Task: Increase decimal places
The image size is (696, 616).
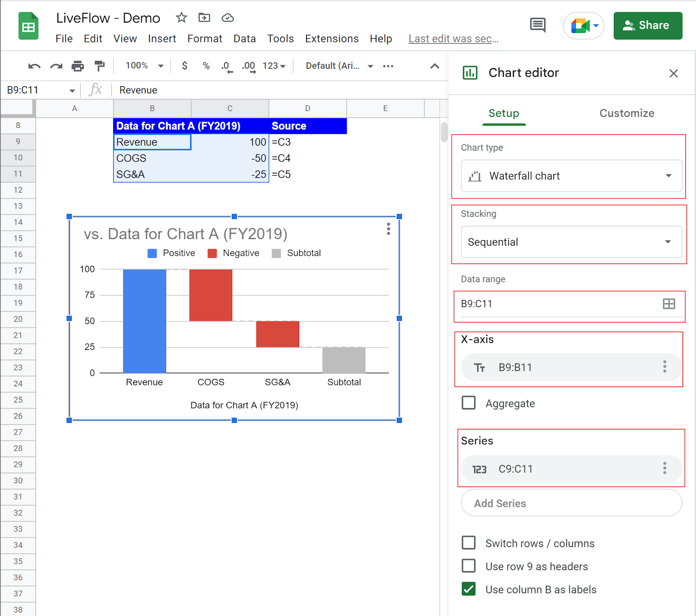Action: coord(249,66)
